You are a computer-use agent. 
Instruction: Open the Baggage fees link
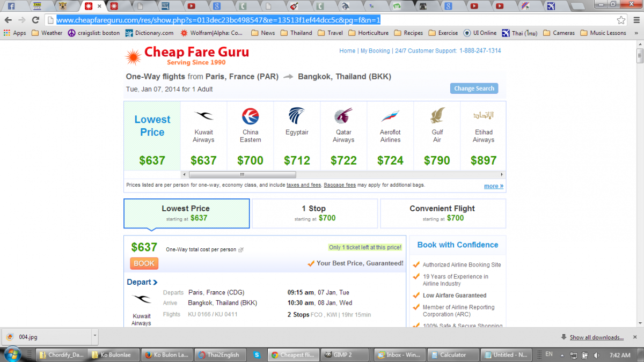click(x=340, y=185)
